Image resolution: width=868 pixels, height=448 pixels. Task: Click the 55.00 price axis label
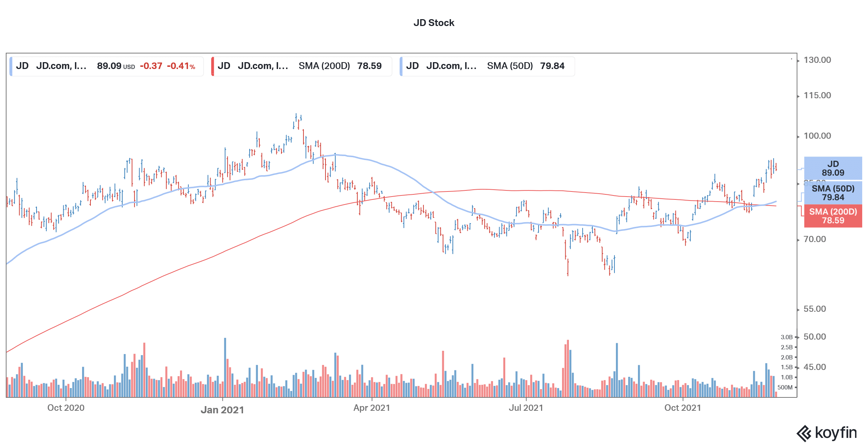(x=815, y=309)
